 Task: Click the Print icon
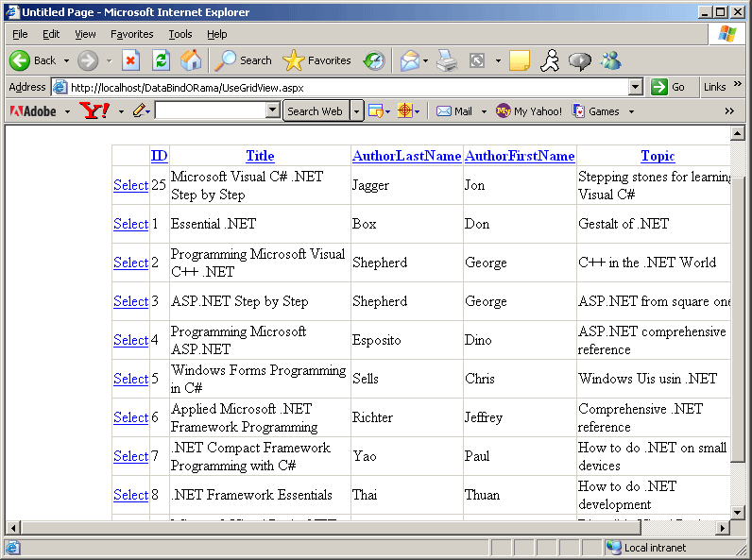point(447,60)
